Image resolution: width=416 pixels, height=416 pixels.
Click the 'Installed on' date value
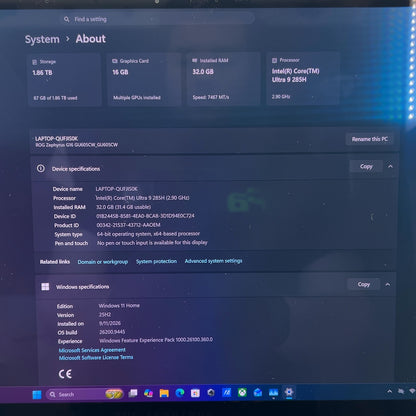[x=110, y=323]
